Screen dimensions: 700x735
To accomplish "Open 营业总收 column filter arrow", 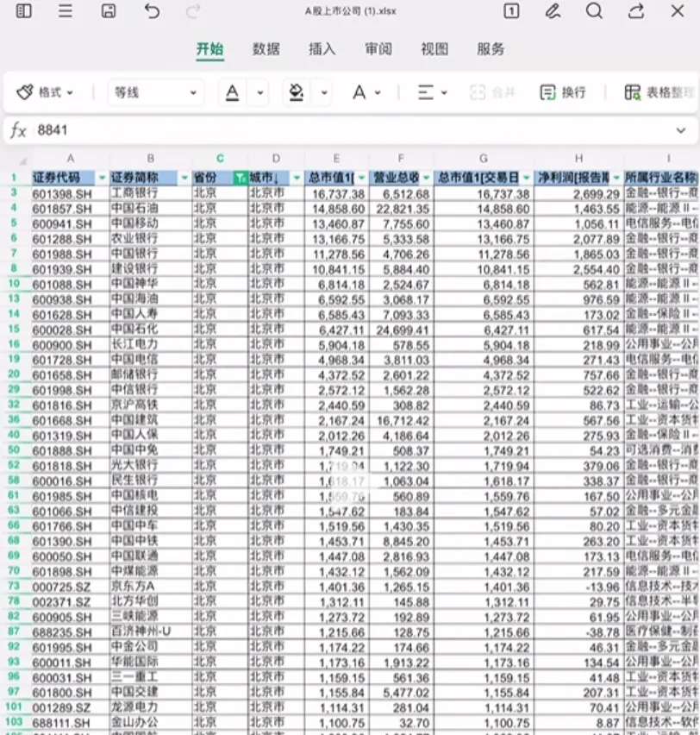I will coord(427,178).
